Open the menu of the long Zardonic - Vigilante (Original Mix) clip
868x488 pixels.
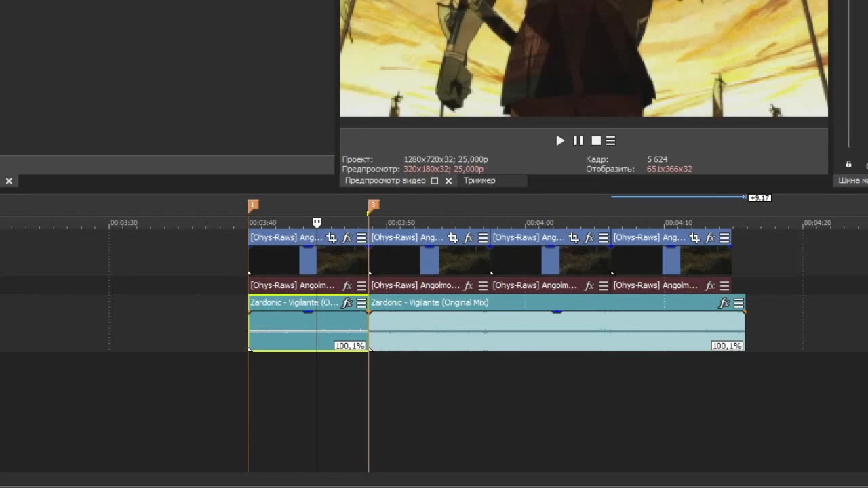(x=738, y=303)
